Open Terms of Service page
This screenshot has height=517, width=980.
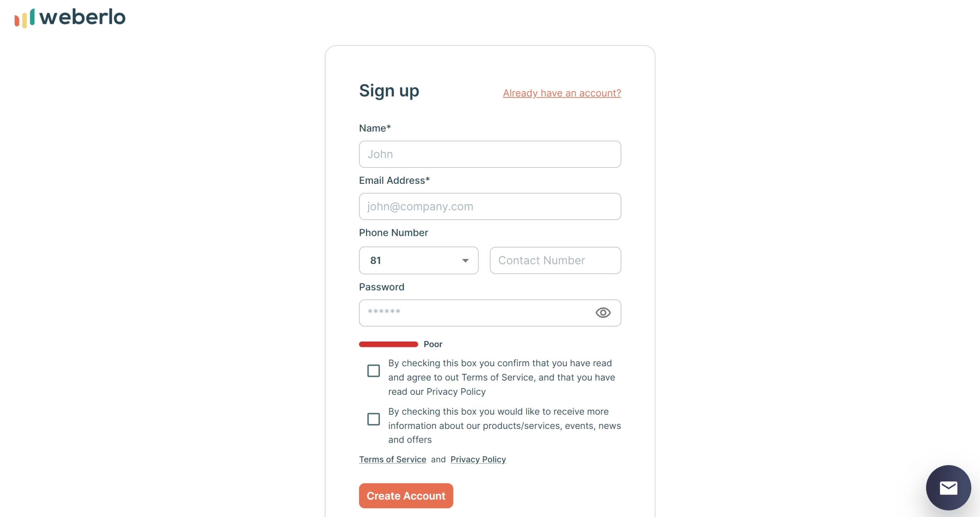(x=392, y=459)
